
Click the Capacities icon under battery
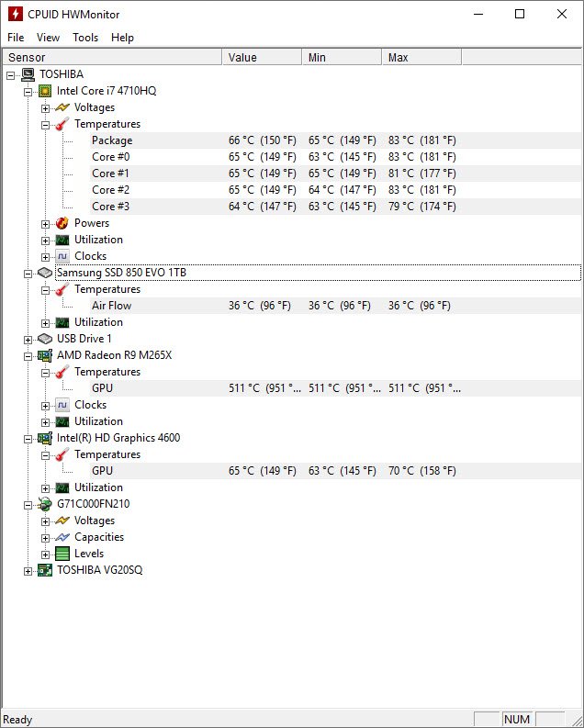62,537
